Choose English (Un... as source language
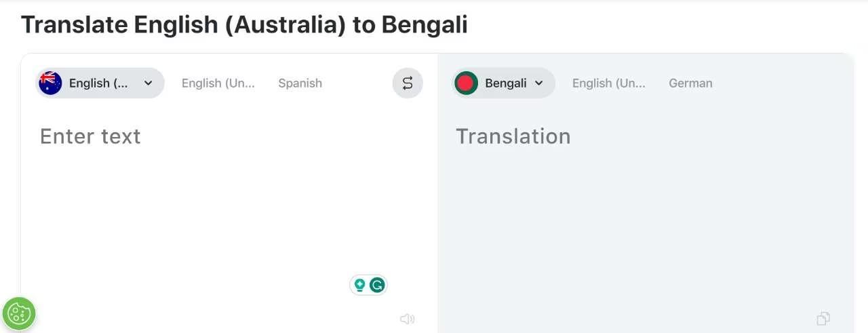 (218, 83)
